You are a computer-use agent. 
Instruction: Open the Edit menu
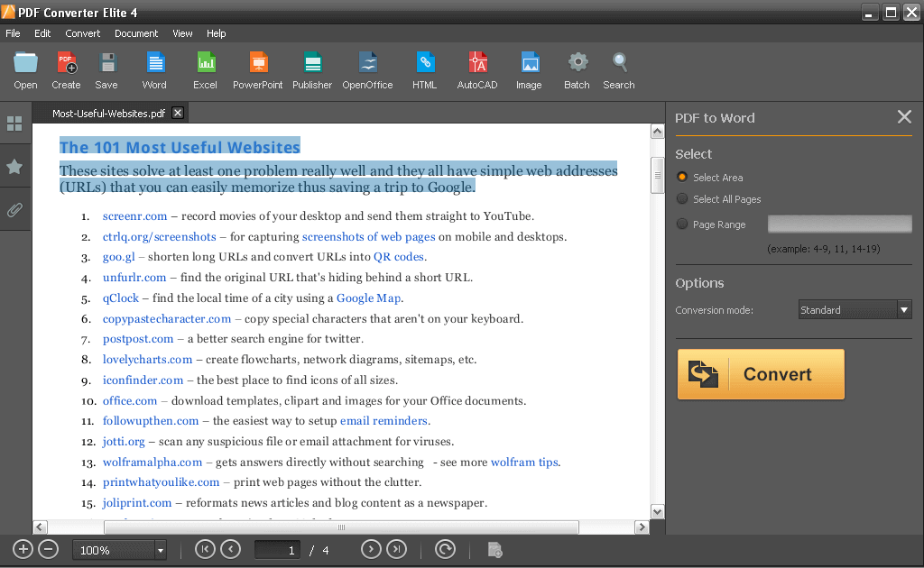tap(42, 33)
